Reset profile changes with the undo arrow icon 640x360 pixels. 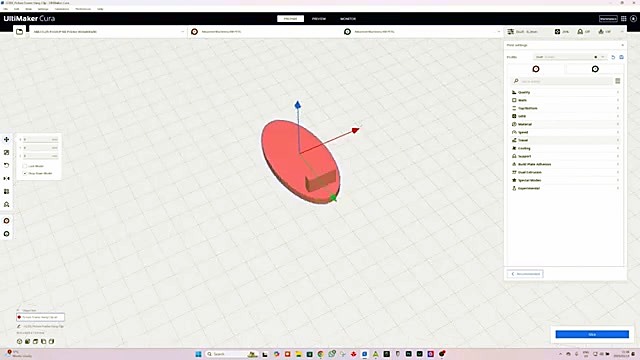coord(613,57)
